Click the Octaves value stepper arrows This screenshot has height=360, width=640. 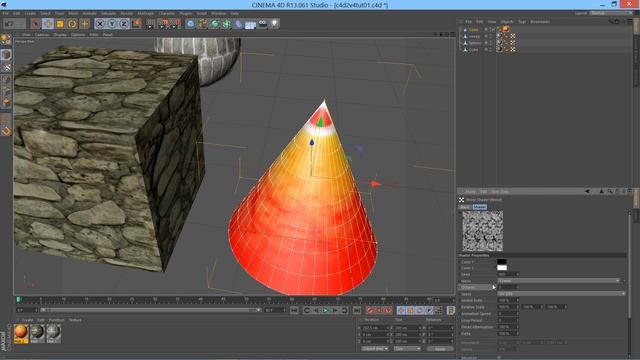point(518,287)
